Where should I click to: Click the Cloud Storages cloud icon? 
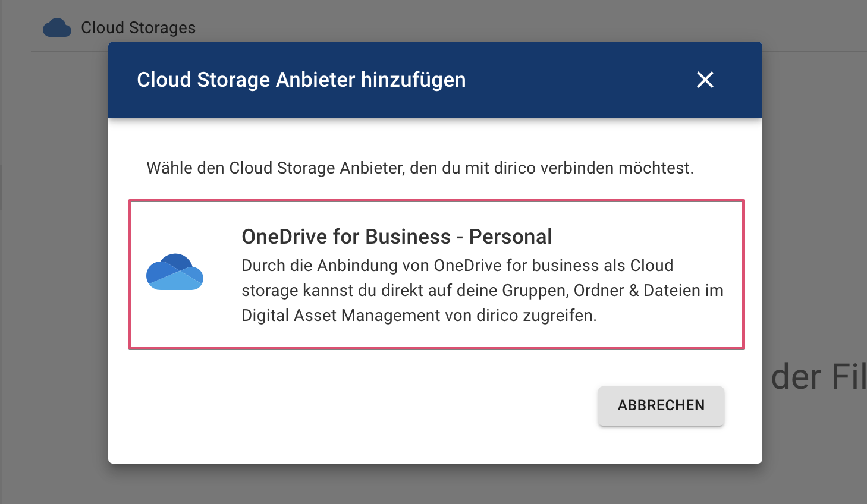(x=57, y=28)
